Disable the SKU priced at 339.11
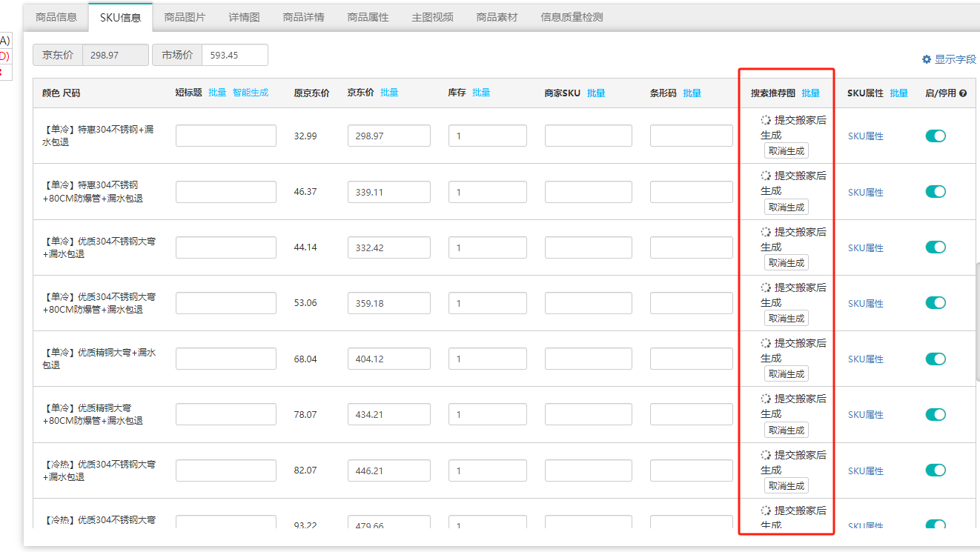980x552 pixels. 936,192
